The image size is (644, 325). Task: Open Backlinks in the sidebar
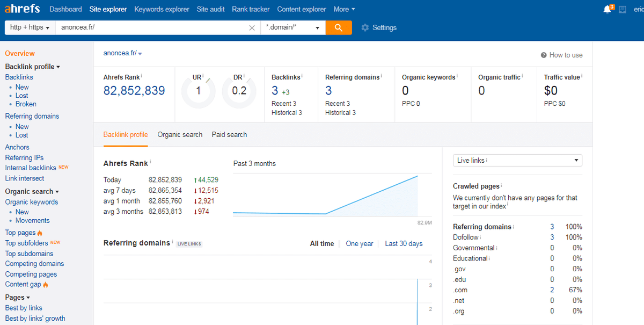click(19, 77)
